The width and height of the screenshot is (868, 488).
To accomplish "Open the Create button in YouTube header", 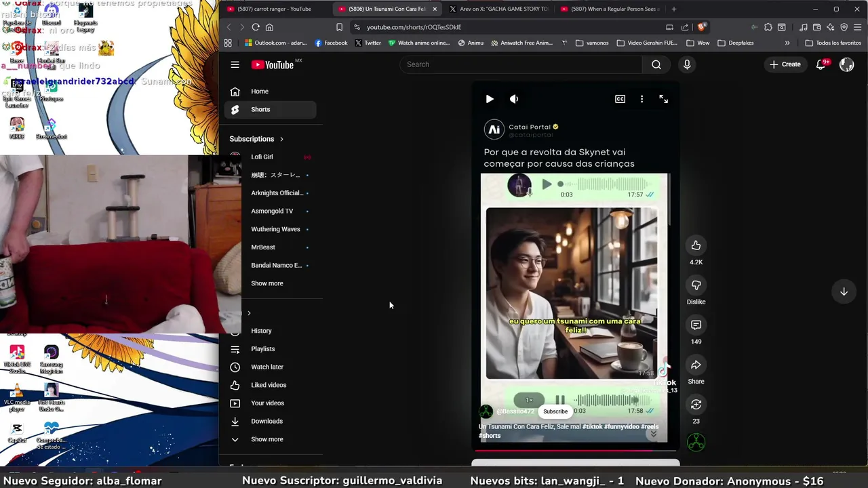I will pyautogui.click(x=785, y=64).
